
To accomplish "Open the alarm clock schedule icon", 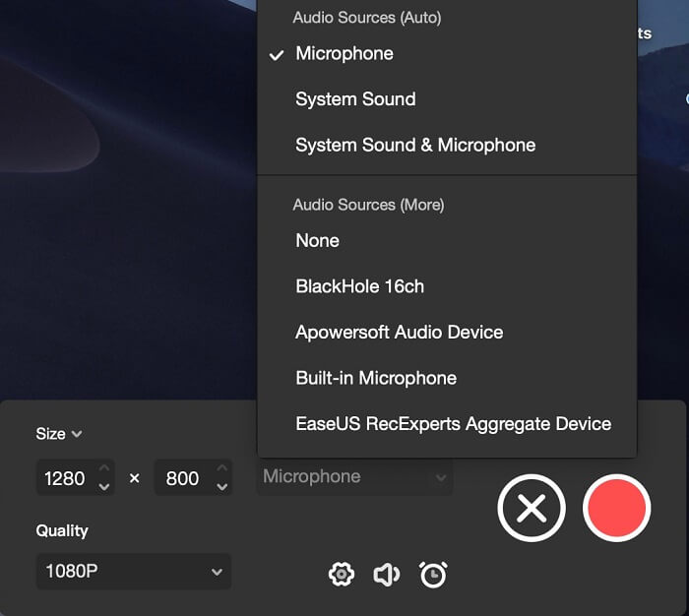I will 433,574.
